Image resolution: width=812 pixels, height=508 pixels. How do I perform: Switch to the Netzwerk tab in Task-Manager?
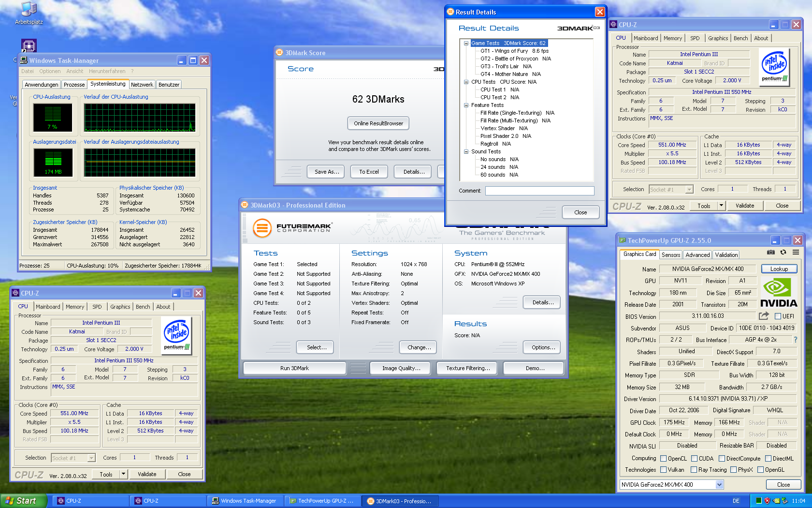(x=142, y=85)
